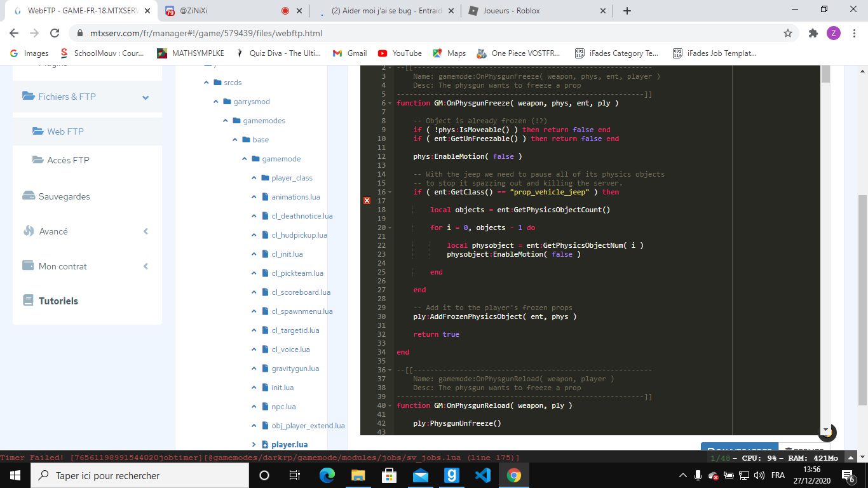Open the Chrome three-dot menu
This screenshot has height=488, width=868.
click(x=855, y=33)
